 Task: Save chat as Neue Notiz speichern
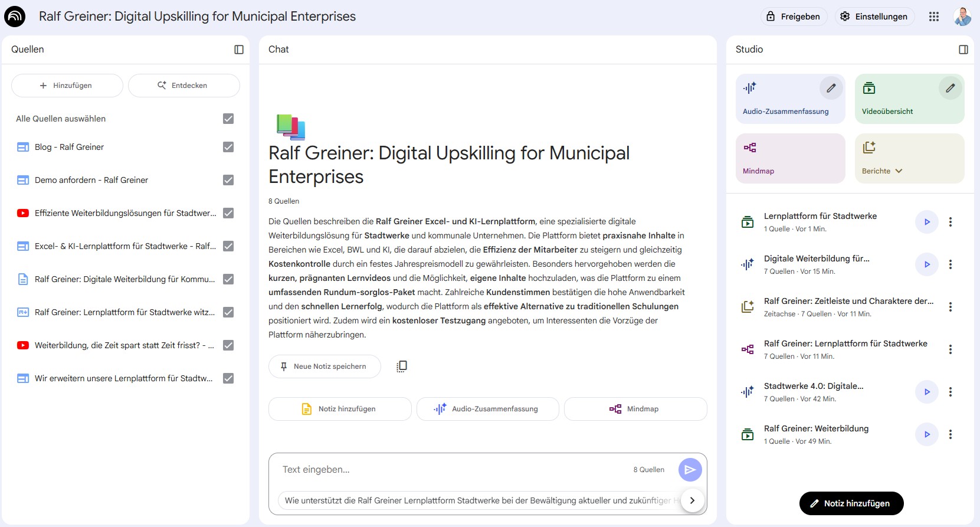click(x=325, y=366)
